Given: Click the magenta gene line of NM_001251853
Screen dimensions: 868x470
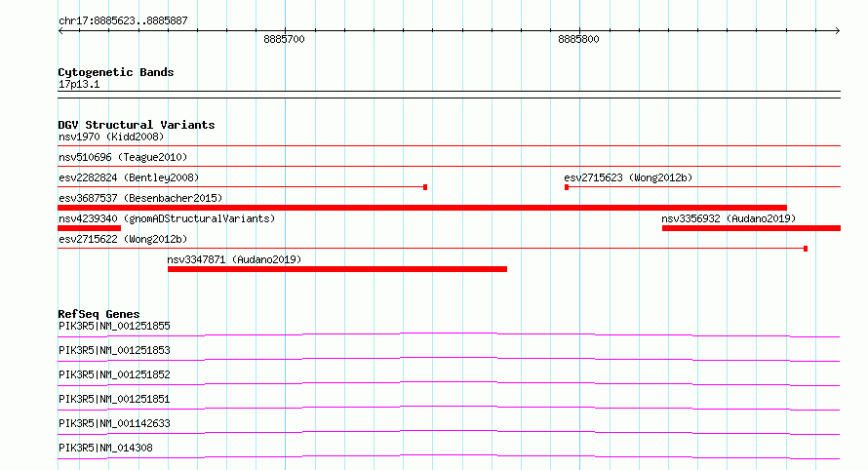Looking at the screenshot, I should point(449,359).
